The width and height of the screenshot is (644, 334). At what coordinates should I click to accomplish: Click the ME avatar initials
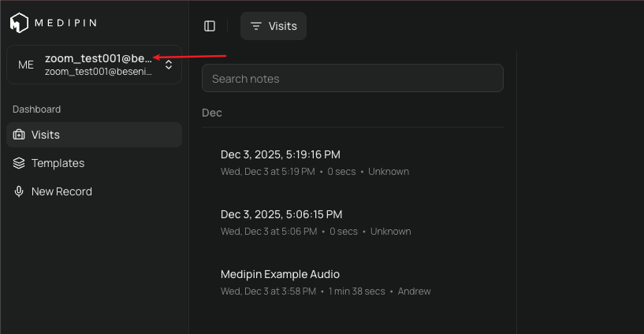(x=26, y=65)
